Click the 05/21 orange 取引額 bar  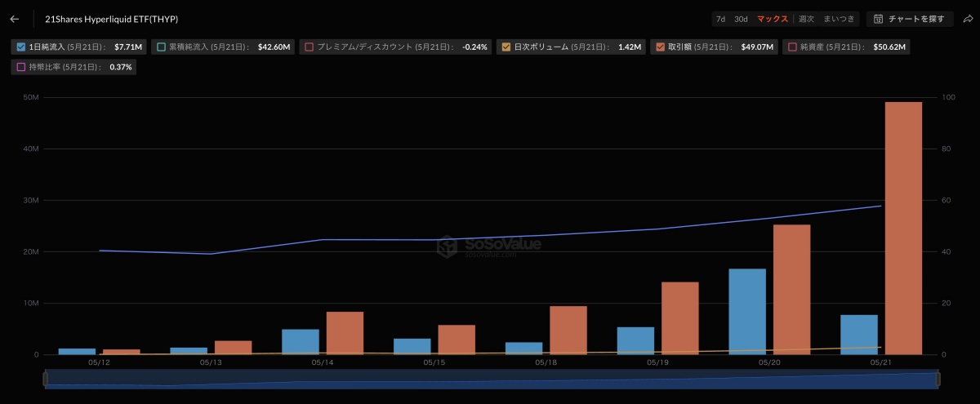(x=903, y=229)
